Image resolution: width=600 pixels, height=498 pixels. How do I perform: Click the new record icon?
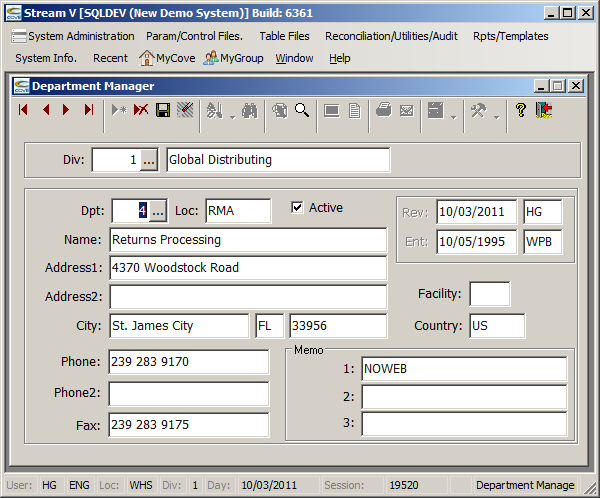click(x=119, y=110)
